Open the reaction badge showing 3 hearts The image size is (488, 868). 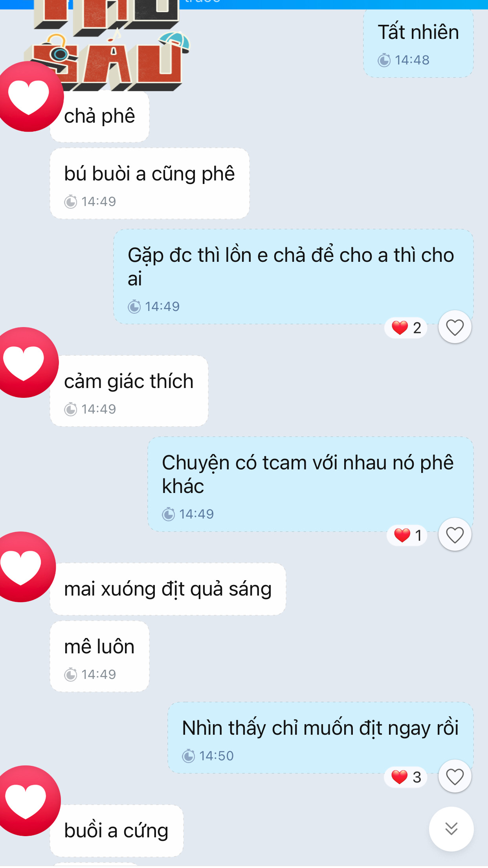(x=406, y=777)
